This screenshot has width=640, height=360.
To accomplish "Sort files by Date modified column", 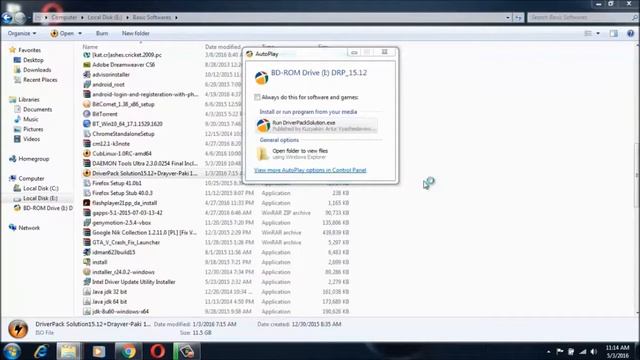I will pos(222,47).
